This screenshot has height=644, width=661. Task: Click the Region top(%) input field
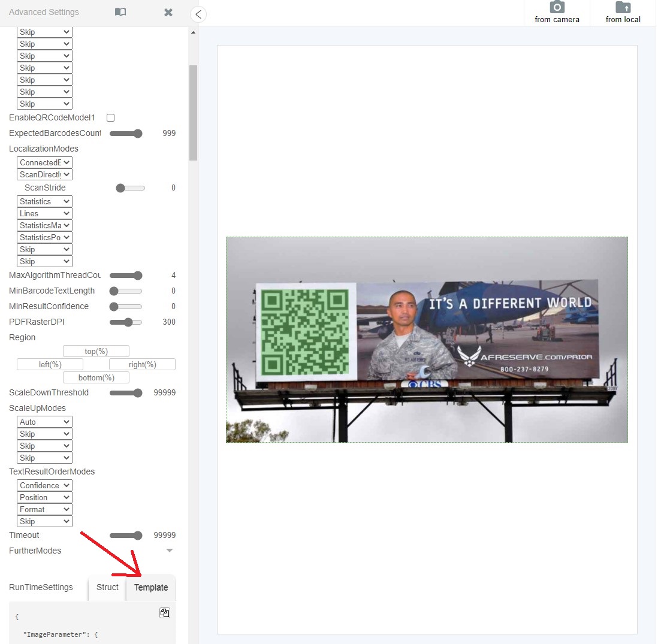(96, 351)
